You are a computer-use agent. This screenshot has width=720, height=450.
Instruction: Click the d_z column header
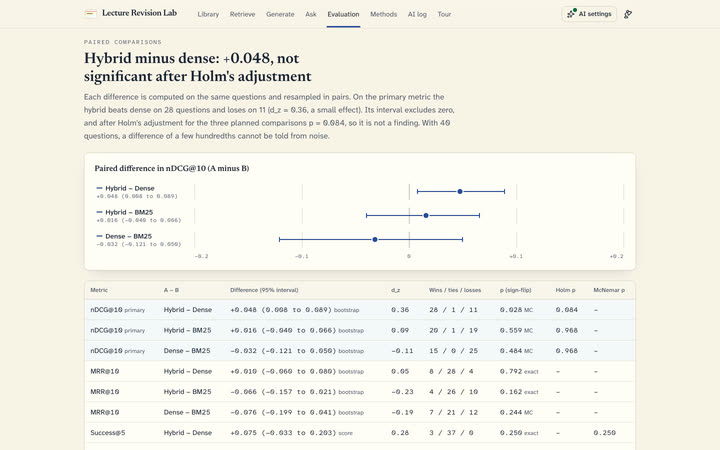point(395,290)
